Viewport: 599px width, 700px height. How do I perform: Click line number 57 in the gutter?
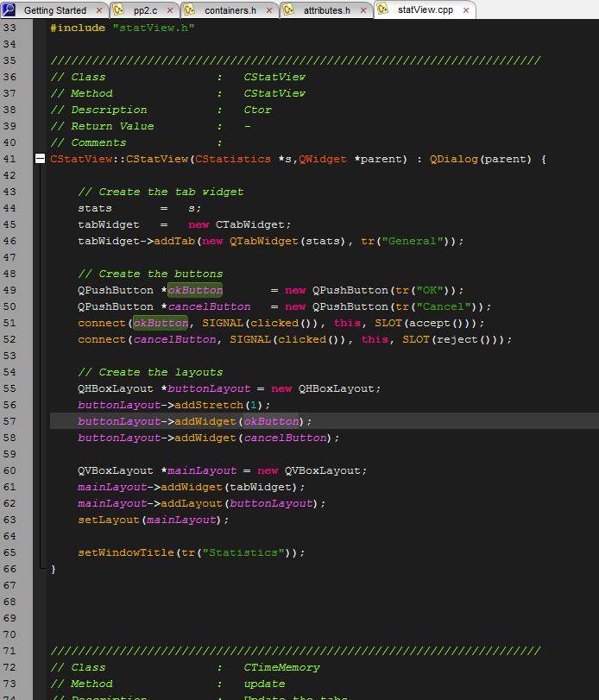9,421
